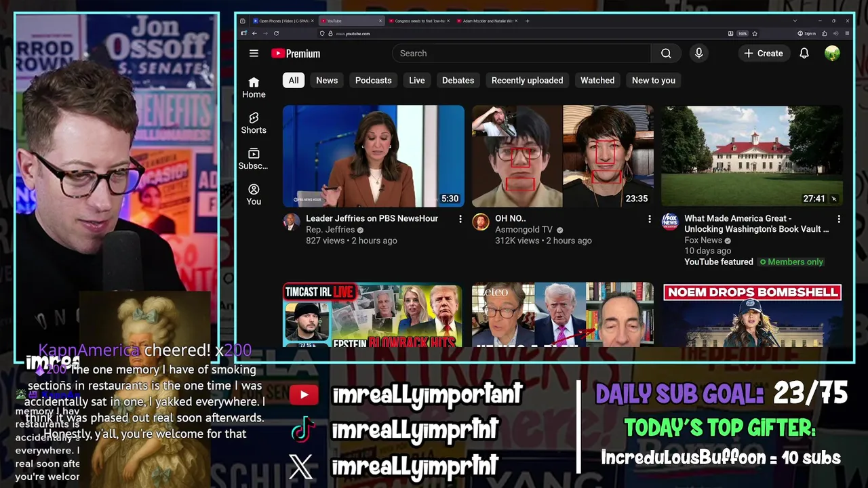Reload the page with the refresh icon
The width and height of the screenshot is (868, 488).
276,33
